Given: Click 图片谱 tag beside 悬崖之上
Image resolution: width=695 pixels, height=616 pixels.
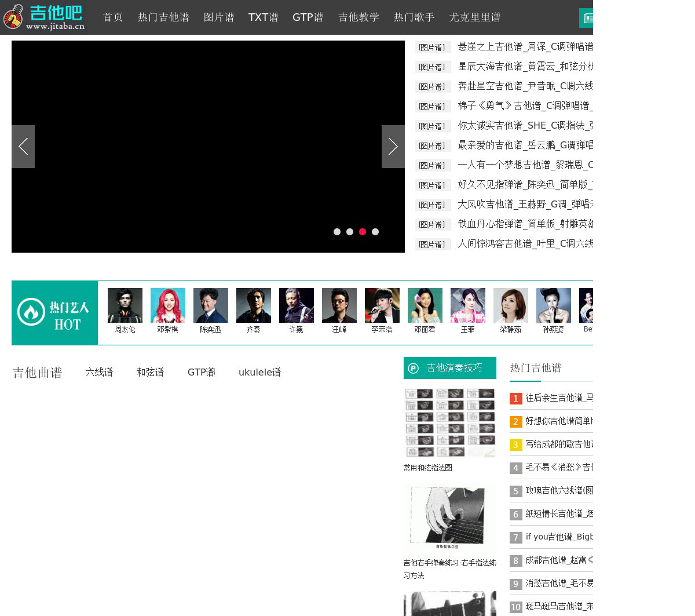Looking at the screenshot, I should coord(433,48).
